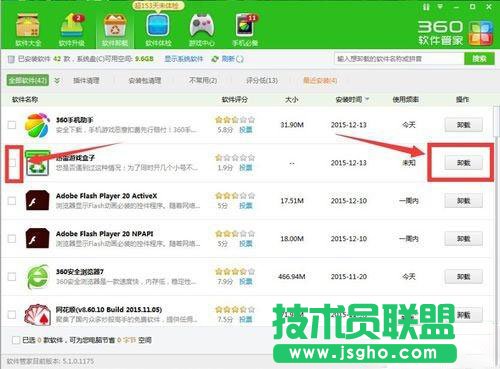500x369 pixels.
Task: Click the 同花顺 playing cards app icon
Action: (x=37, y=314)
